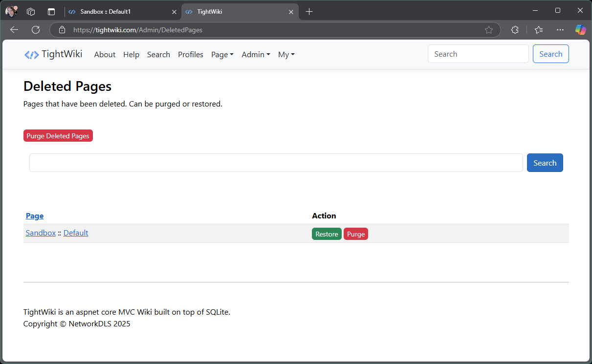Open the browser settings ellipsis menu
Viewport: 592px width, 364px height.
click(x=560, y=30)
